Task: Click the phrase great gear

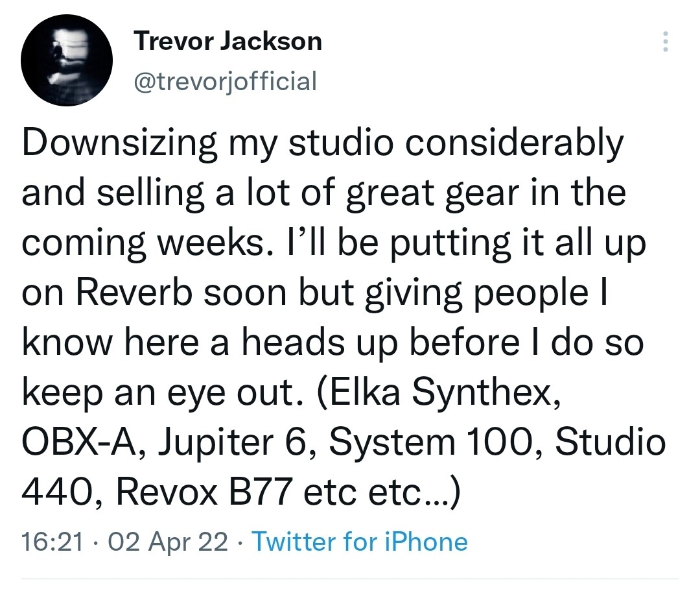Action: point(432,193)
